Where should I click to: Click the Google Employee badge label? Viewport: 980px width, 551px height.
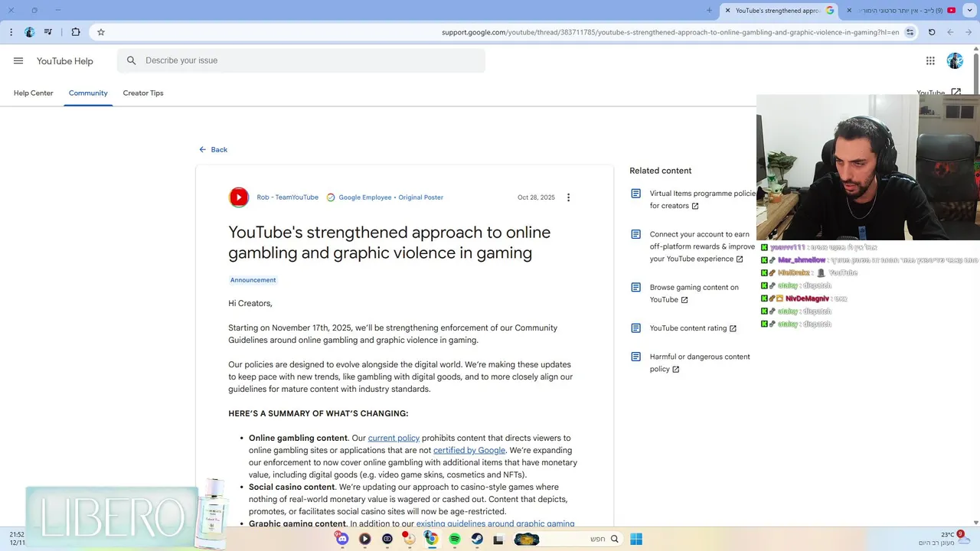(365, 197)
